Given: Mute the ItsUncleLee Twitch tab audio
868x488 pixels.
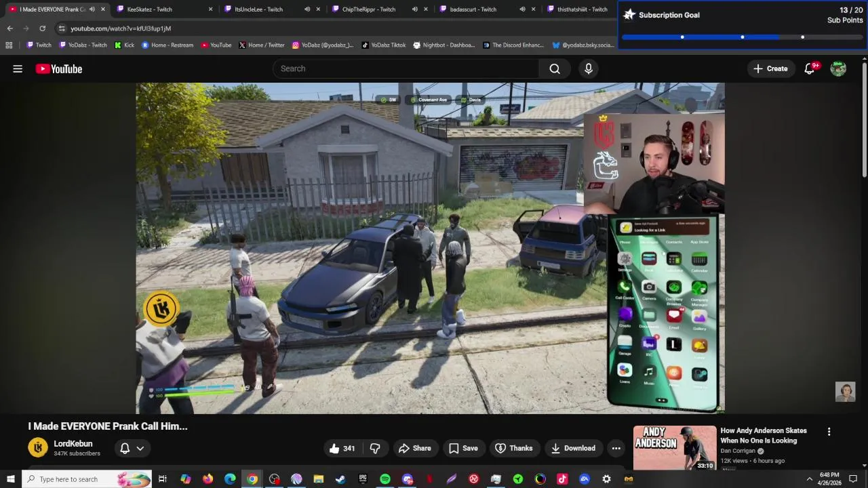Looking at the screenshot, I should [307, 9].
